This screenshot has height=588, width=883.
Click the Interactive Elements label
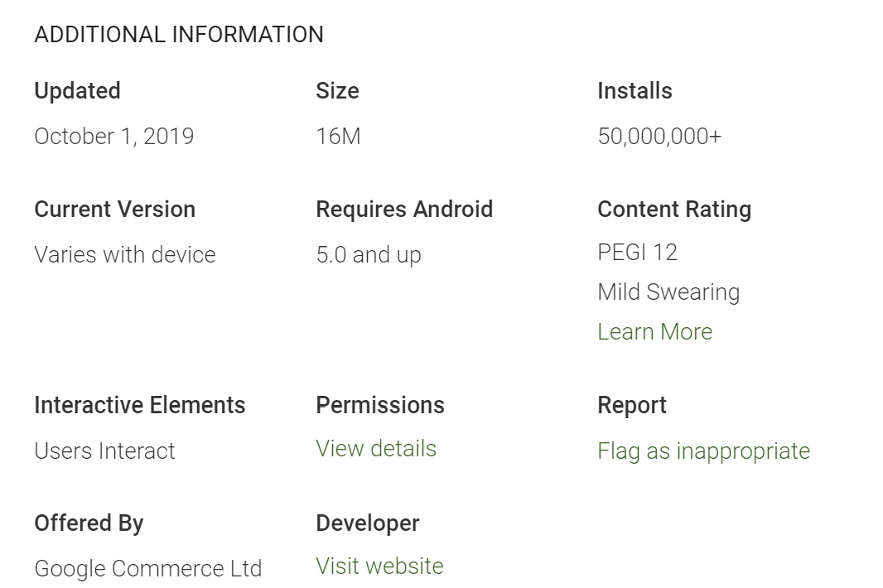(140, 406)
